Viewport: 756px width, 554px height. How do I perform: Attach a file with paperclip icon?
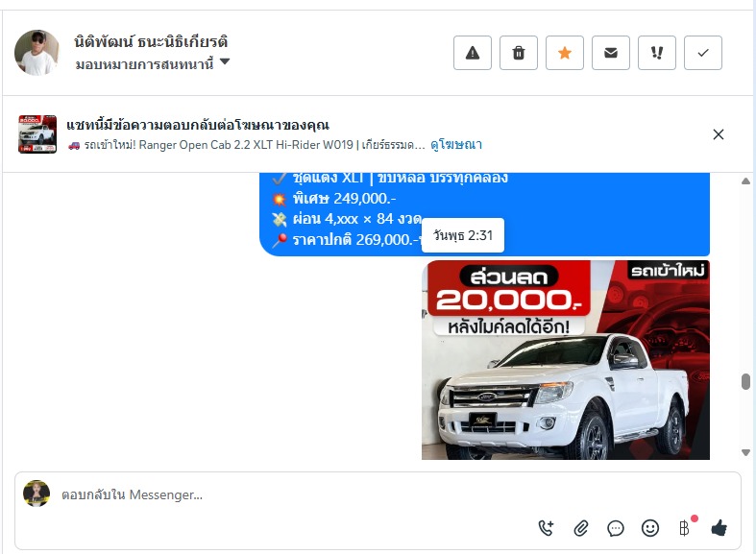coord(581,528)
